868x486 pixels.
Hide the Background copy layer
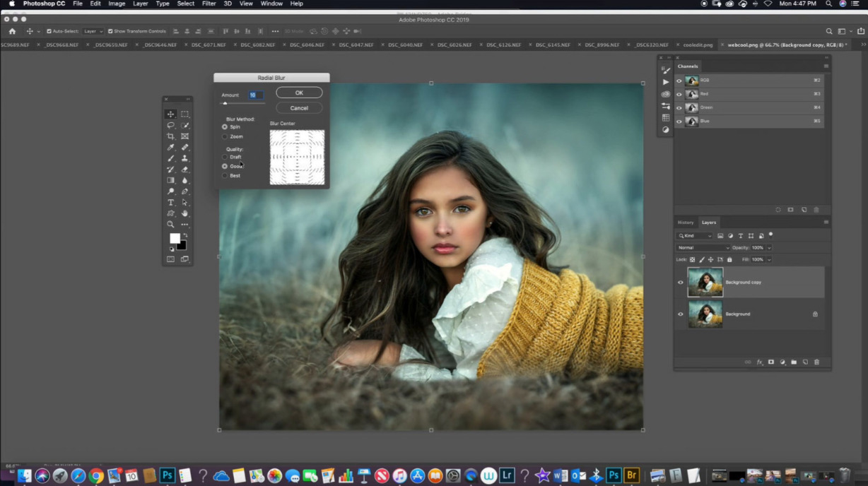point(681,283)
